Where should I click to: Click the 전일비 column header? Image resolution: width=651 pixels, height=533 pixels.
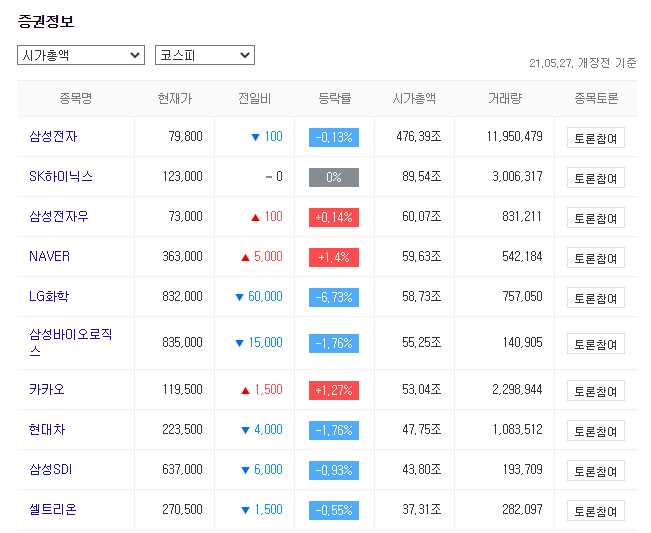point(255,98)
